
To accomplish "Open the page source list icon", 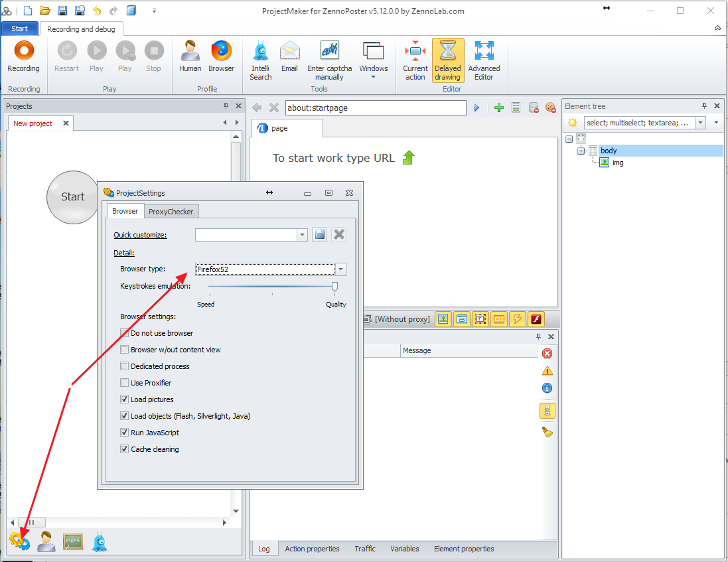I will [516, 107].
